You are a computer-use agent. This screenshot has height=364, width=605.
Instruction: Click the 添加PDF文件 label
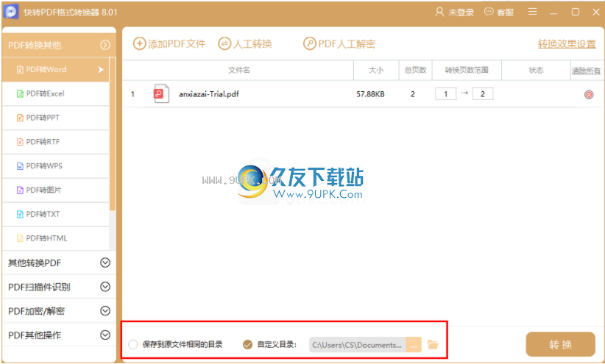pyautogui.click(x=177, y=44)
